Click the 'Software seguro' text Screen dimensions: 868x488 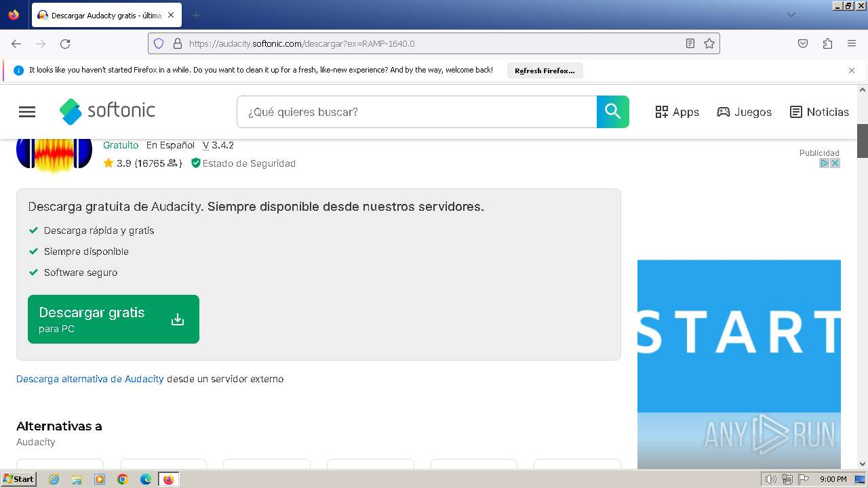point(81,272)
